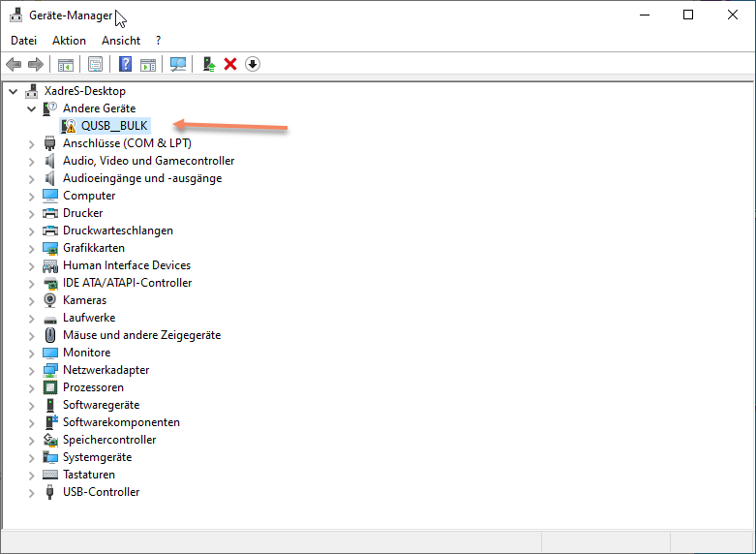Expand the Netzwerkadapter node

31,370
